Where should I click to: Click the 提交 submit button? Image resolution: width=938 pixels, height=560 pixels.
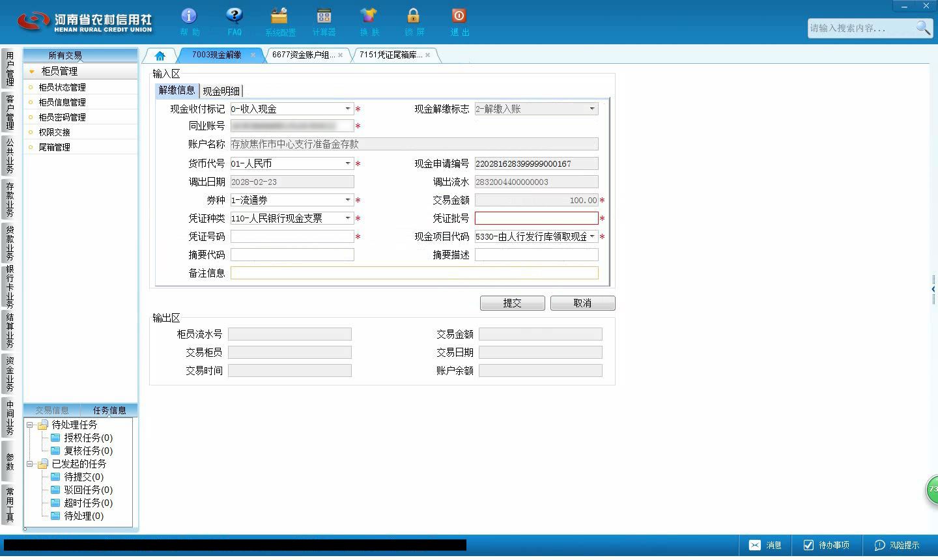pos(512,303)
